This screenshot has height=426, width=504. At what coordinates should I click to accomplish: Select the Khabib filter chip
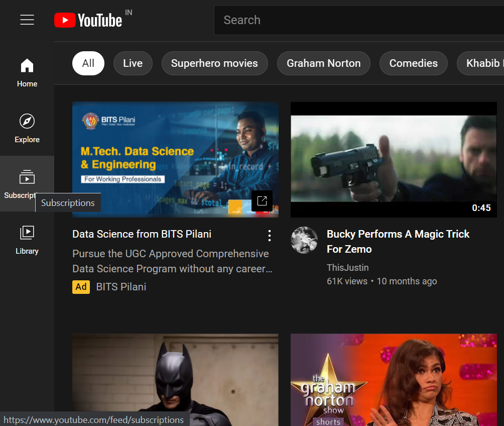coord(481,63)
